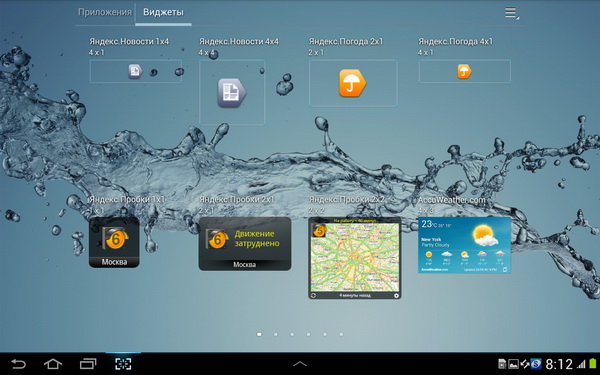Tap the screenshot capture icon in navigation bar
Screen dimensions: 600x375
point(123,364)
